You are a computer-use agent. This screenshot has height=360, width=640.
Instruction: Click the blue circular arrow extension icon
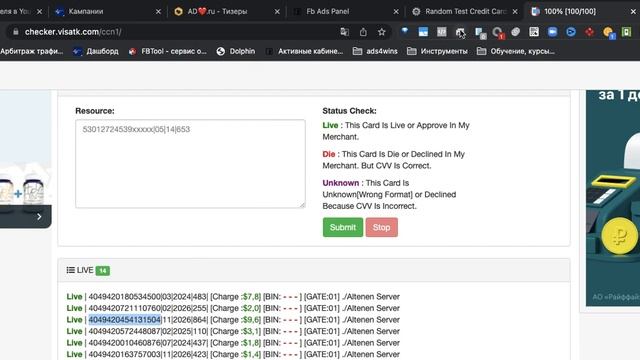point(571,31)
